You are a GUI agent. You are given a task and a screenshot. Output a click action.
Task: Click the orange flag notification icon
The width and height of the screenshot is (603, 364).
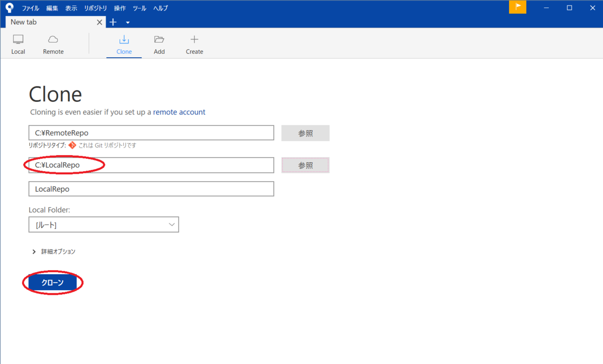pos(518,7)
